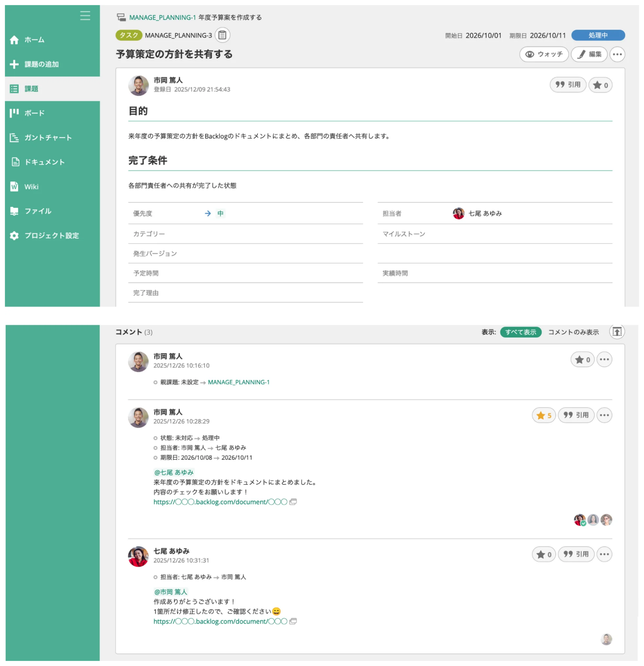This screenshot has height=666, width=644.
Task: Click 引用 on the issue description
Action: tap(568, 85)
